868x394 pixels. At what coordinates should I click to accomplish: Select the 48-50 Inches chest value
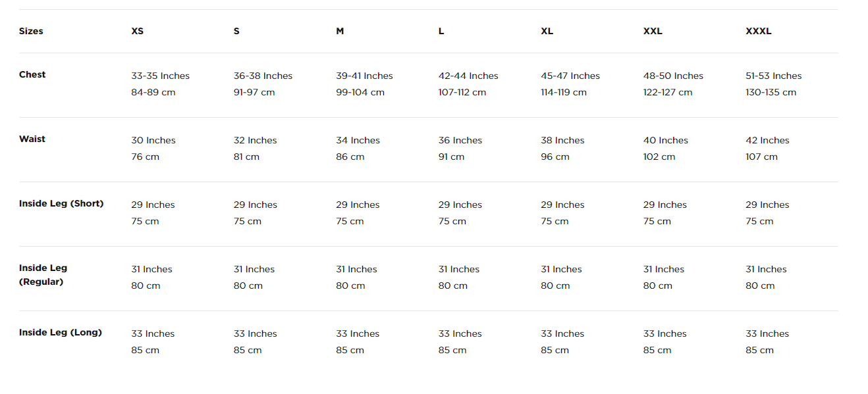tap(673, 76)
